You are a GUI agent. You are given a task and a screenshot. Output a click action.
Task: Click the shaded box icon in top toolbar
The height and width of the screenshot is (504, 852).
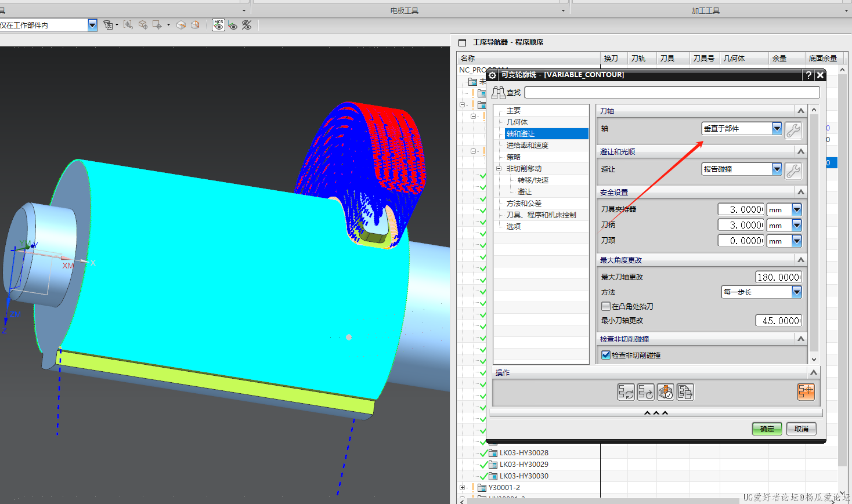point(181,25)
